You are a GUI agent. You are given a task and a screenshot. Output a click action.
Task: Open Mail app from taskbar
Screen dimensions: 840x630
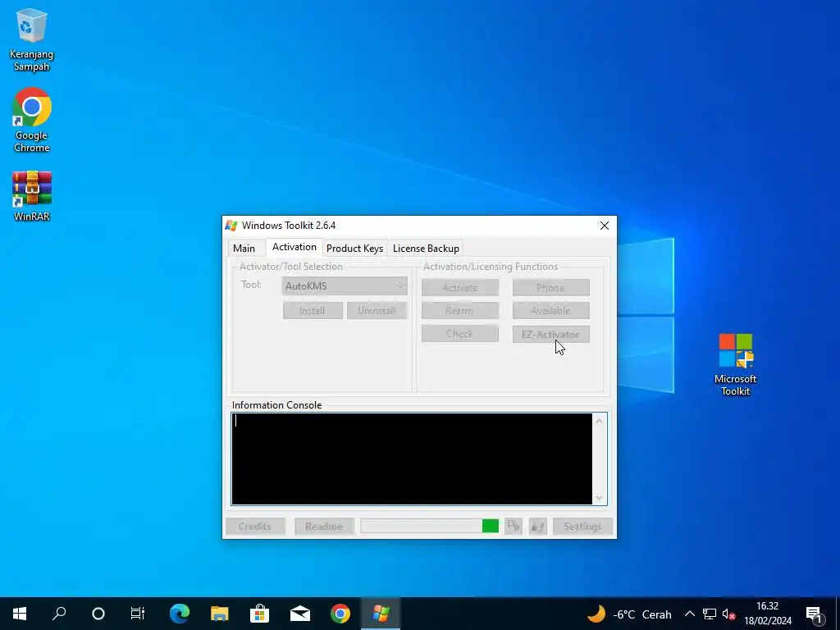tap(300, 614)
